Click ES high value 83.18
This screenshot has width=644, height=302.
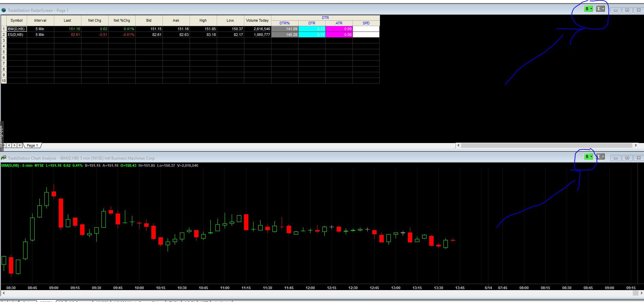pos(203,35)
